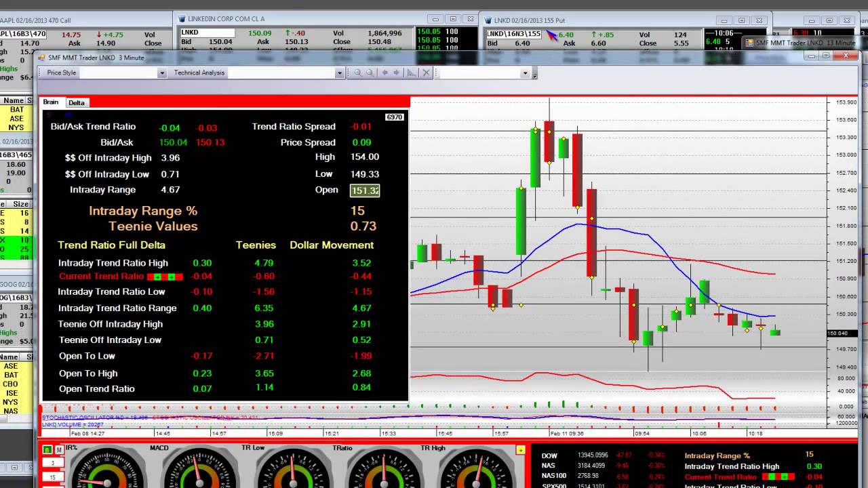Click the Teenie Off Intraday High label
Viewport: 868px width, 488px height.
[x=111, y=324]
